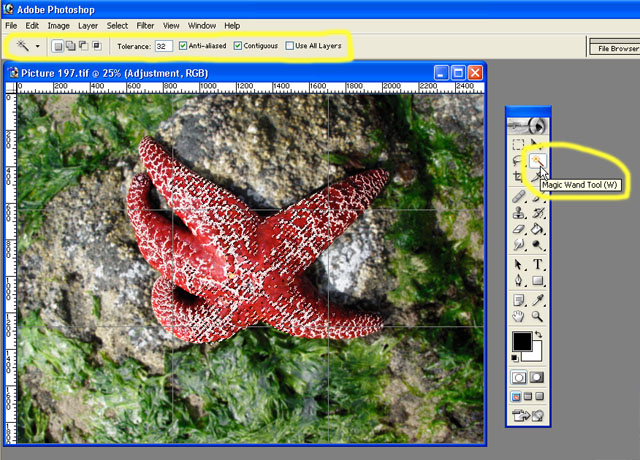Image resolution: width=640 pixels, height=460 pixels.
Task: Select the Paint Bucket tool
Action: coord(538,229)
